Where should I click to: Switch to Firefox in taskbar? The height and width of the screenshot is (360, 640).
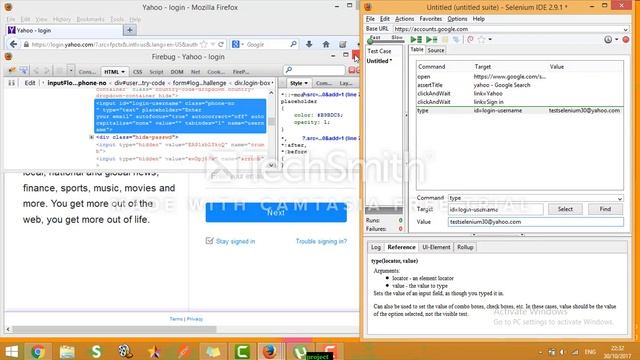point(269,351)
